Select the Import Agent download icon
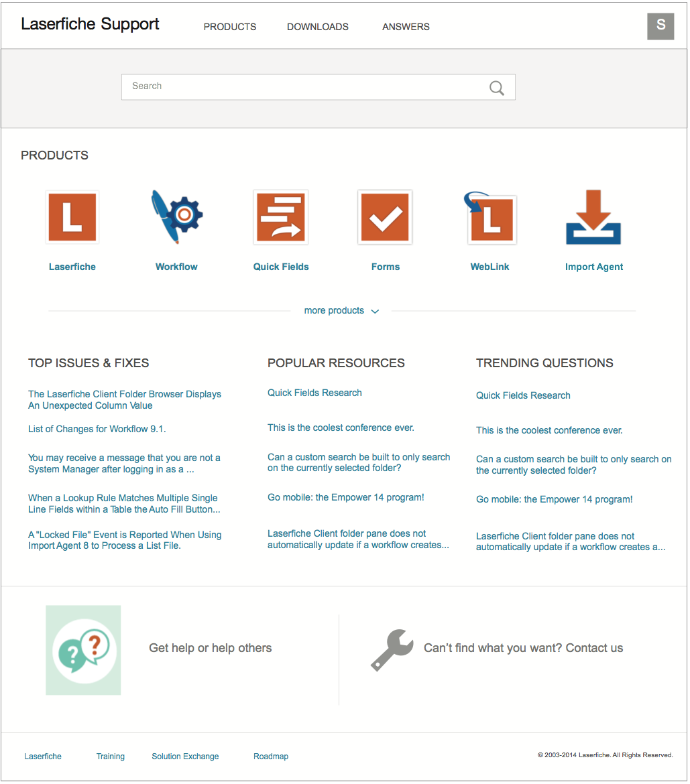The height and width of the screenshot is (784, 690). click(593, 217)
